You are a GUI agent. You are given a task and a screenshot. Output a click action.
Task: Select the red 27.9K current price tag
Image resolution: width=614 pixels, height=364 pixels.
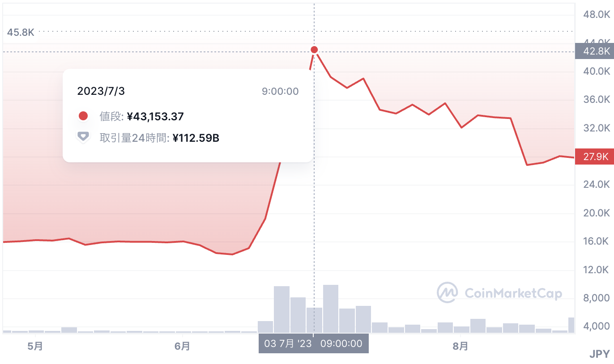[x=594, y=157]
